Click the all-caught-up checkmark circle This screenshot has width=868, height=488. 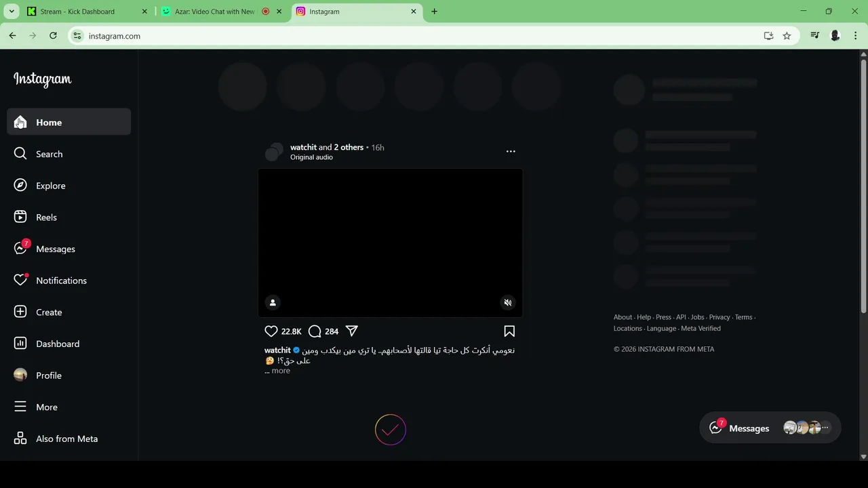(x=391, y=430)
